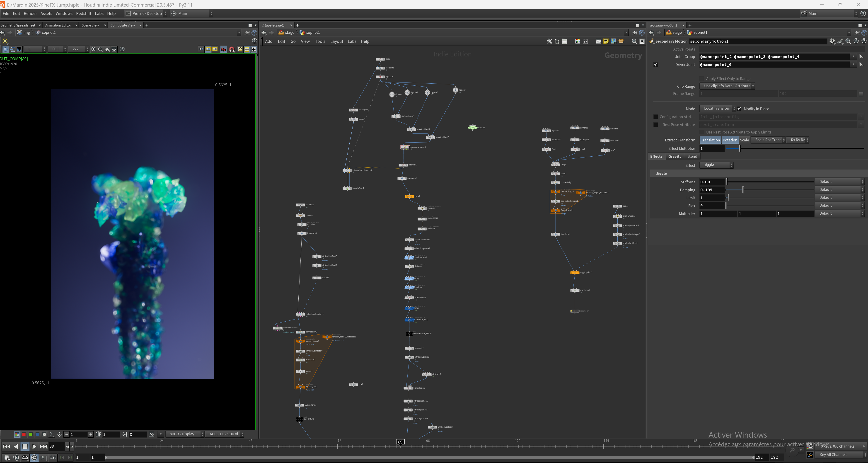
Task: Open the ACES 1.0 - SDR view dropdown
Action: click(x=225, y=434)
